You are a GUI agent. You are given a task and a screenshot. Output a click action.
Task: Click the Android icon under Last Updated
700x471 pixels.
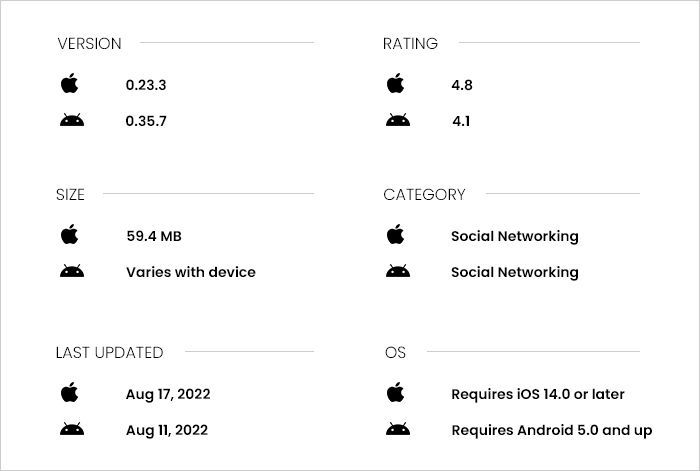72,429
